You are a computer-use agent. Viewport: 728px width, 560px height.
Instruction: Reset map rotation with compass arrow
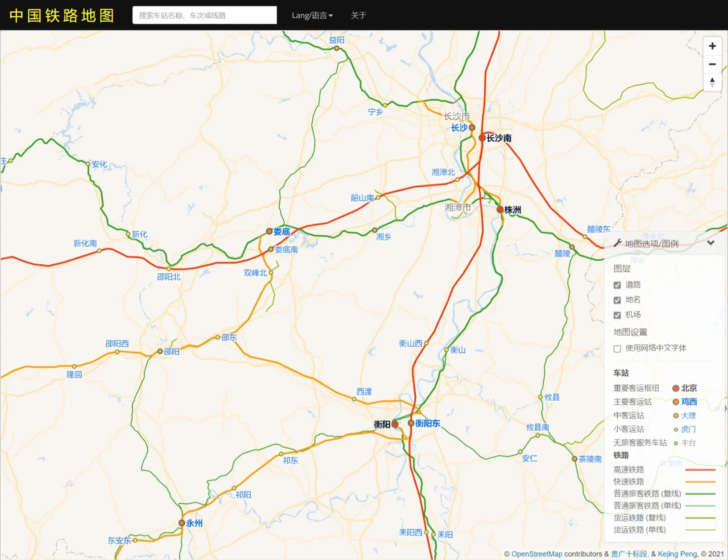point(712,82)
